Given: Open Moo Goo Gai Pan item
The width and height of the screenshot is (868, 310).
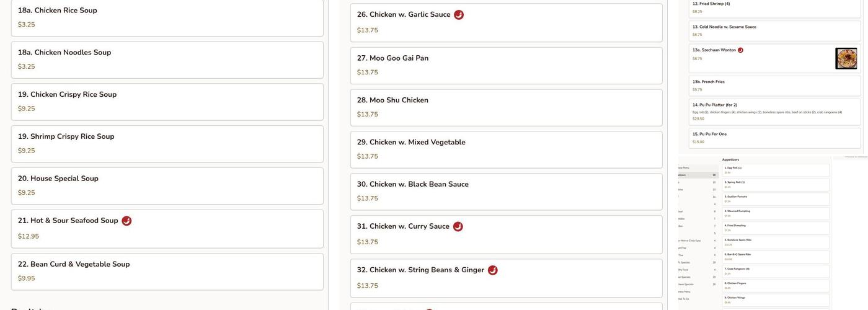Looking at the screenshot, I should coord(506,65).
